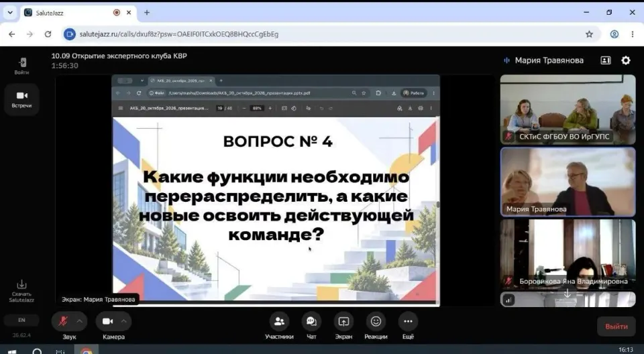Viewport: 644px width, 354px height.
Task: Open the tab search dropdown arrow
Action: click(x=10, y=13)
